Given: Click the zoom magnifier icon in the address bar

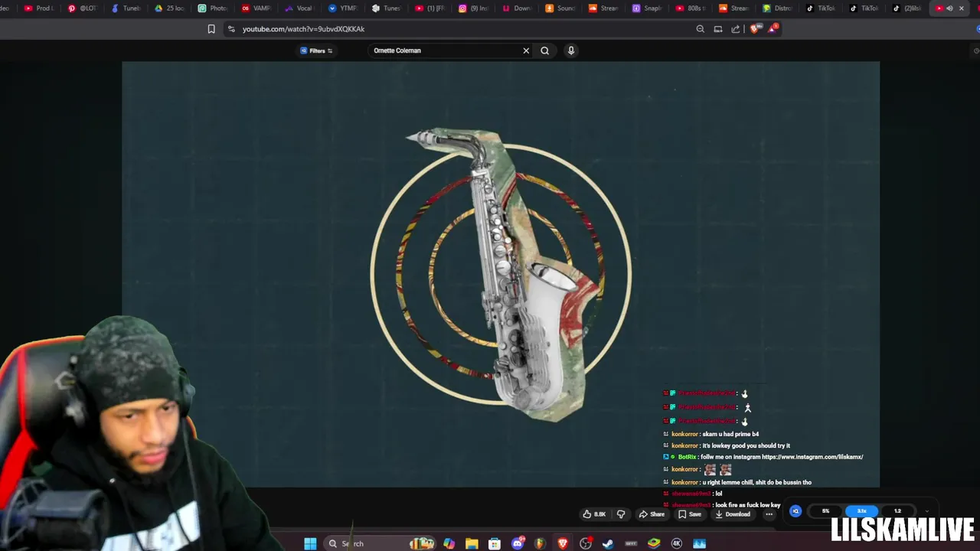Looking at the screenshot, I should (x=700, y=29).
